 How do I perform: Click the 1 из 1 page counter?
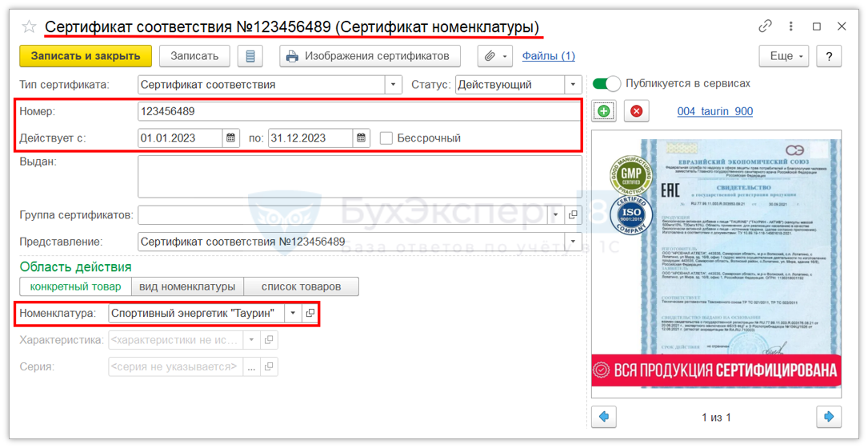pyautogui.click(x=716, y=417)
